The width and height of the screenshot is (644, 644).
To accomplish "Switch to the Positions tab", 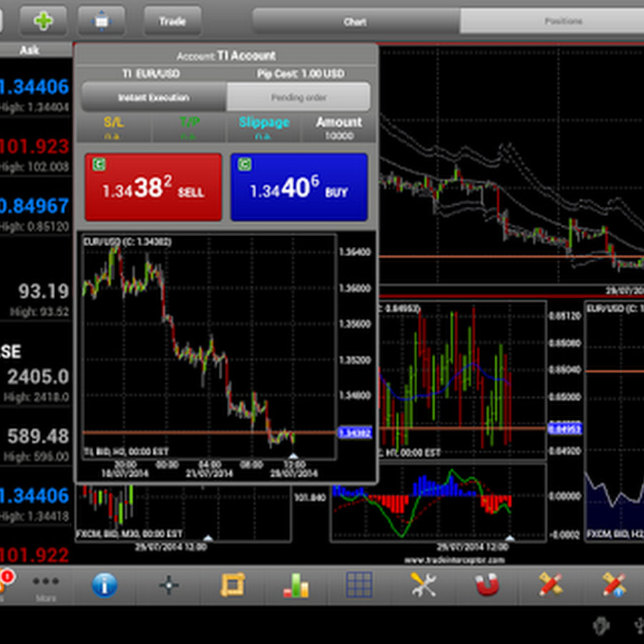I will (562, 21).
